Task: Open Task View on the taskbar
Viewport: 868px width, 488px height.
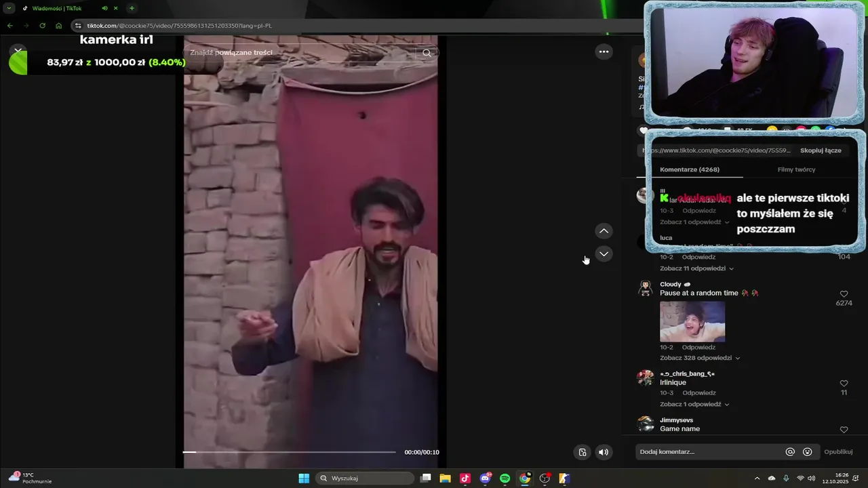Action: pos(426,479)
